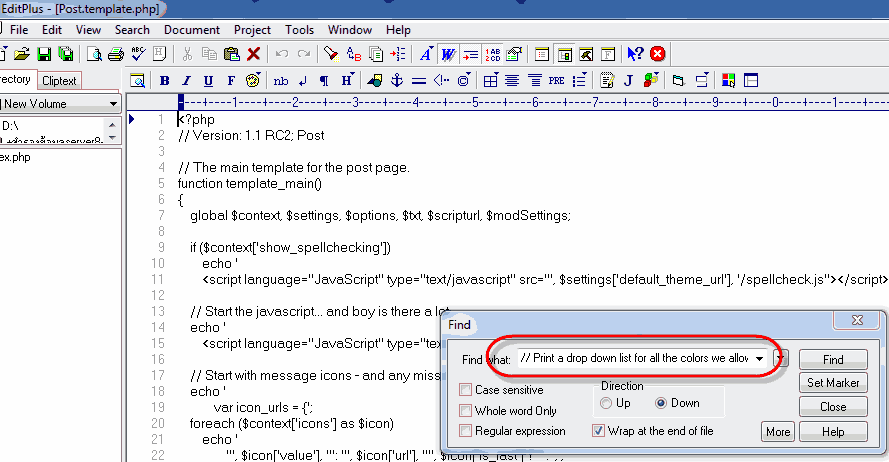Toggle the Word Wrap W button
Viewport: 889px width, 462px height.
point(448,54)
